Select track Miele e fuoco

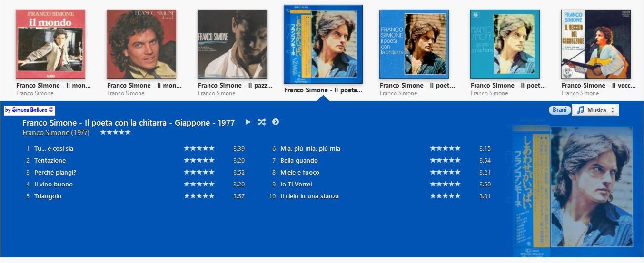tap(300, 172)
